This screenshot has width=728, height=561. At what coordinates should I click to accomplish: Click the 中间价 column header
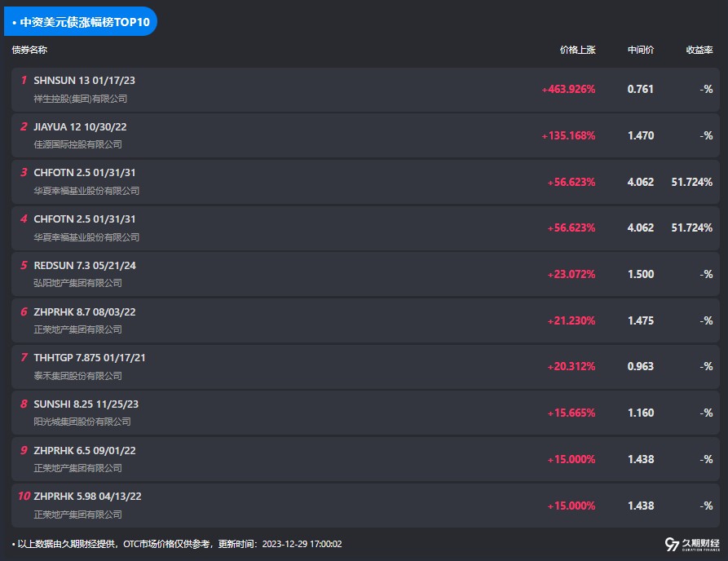(x=640, y=50)
